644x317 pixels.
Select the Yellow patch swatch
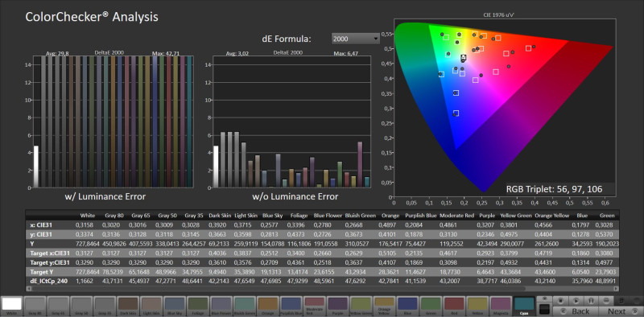point(477,306)
